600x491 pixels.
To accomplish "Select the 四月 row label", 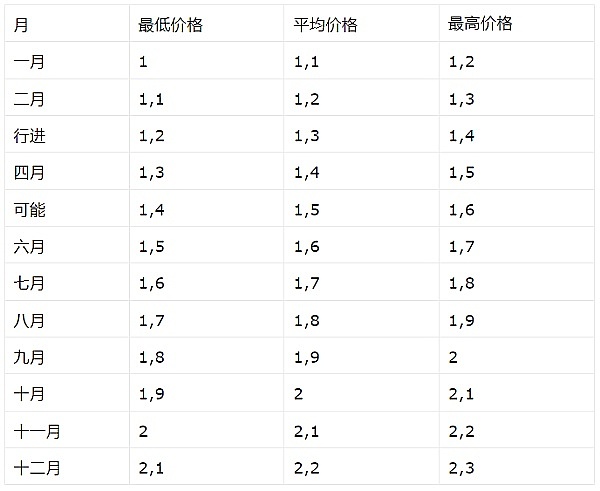I will 30,173.
